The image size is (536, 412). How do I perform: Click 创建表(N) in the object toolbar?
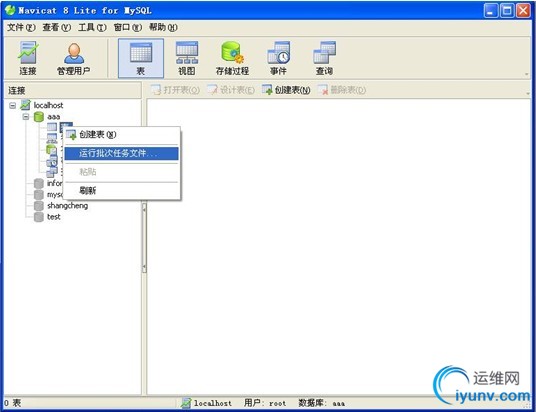[286, 90]
